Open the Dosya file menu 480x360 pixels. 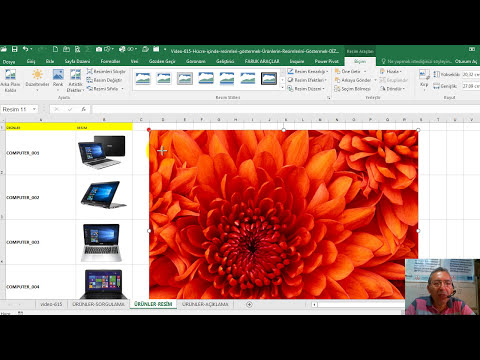(x=9, y=61)
